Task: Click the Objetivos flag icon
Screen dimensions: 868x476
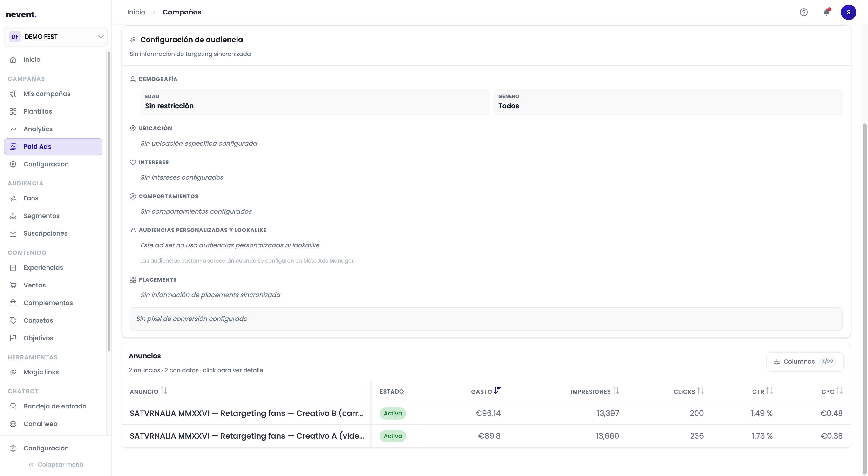Action: pos(13,338)
